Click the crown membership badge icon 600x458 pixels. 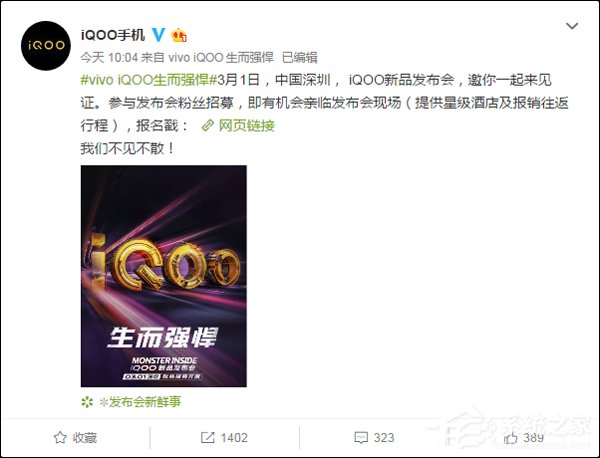pos(179,35)
